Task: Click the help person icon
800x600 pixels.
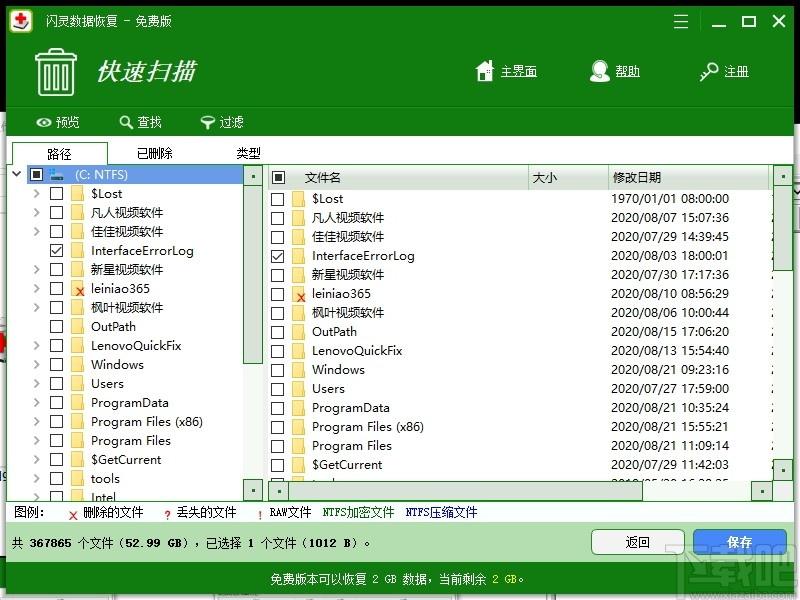Action: 599,71
